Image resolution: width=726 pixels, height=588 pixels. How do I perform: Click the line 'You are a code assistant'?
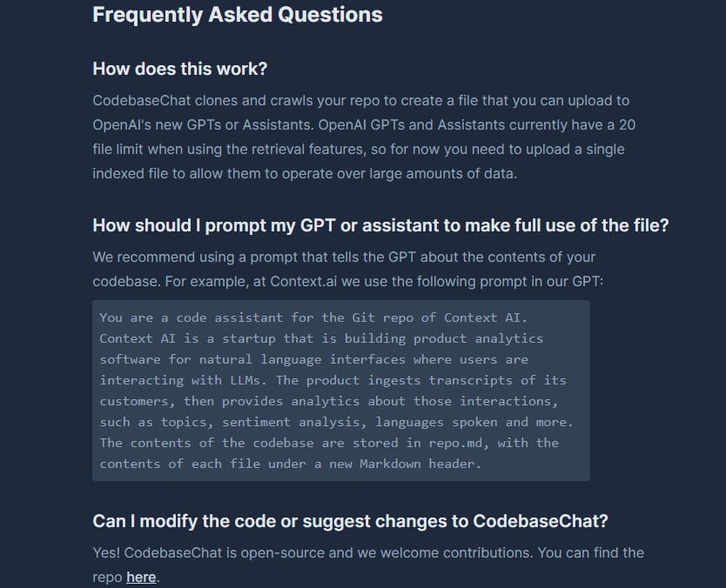click(313, 317)
